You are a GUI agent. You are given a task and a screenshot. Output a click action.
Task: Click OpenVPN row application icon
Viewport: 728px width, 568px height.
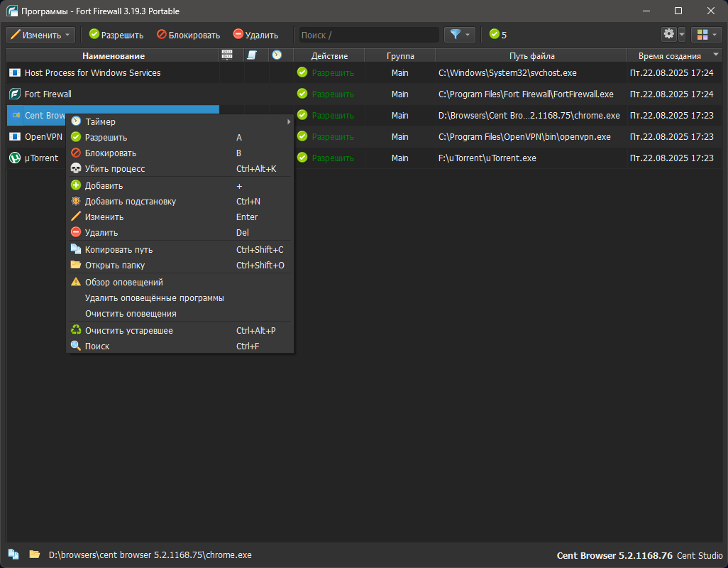(x=16, y=136)
